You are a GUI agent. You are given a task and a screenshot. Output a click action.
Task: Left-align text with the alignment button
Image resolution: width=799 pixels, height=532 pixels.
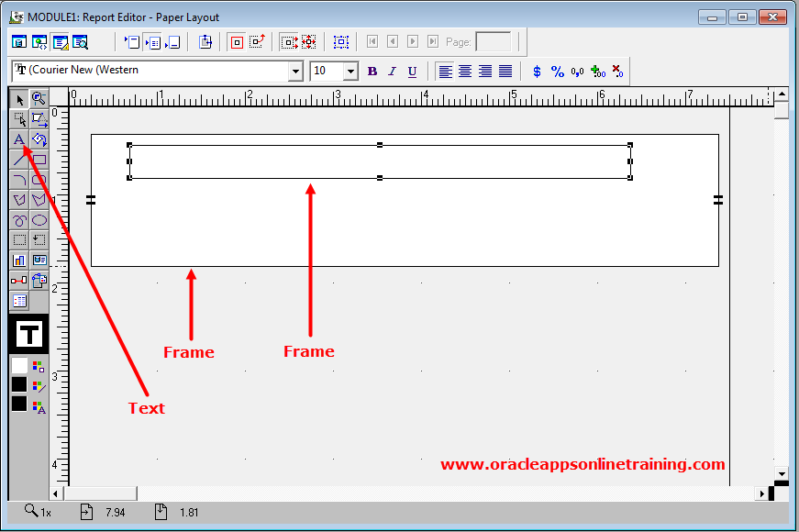click(445, 72)
